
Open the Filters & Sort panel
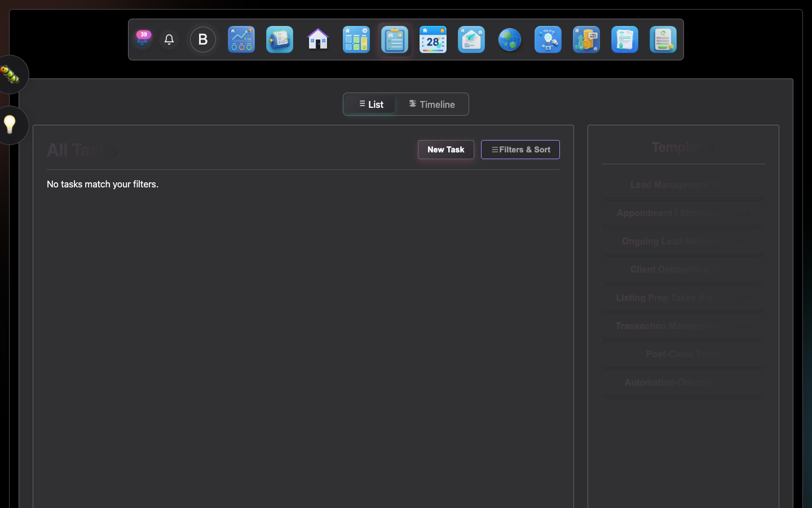(520, 150)
